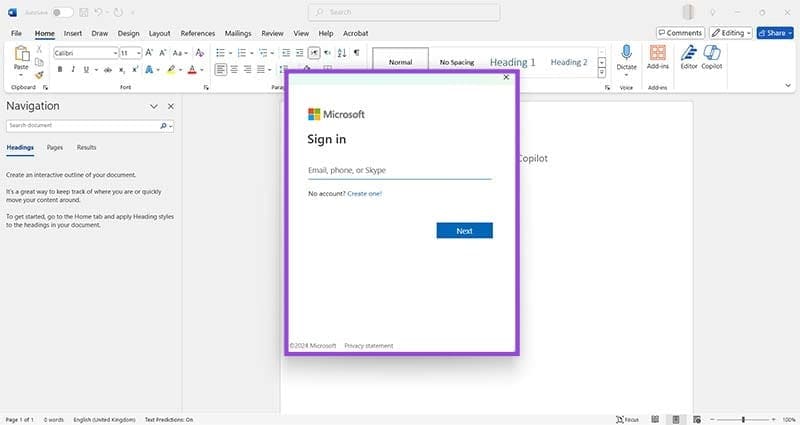Open the Calibri font name dropdown
Viewport: 800px width, 425px height.
point(115,53)
